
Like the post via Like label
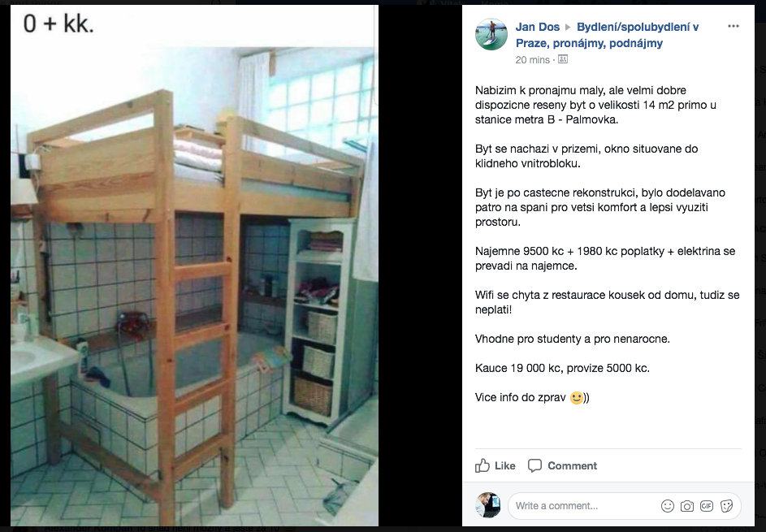[505, 466]
